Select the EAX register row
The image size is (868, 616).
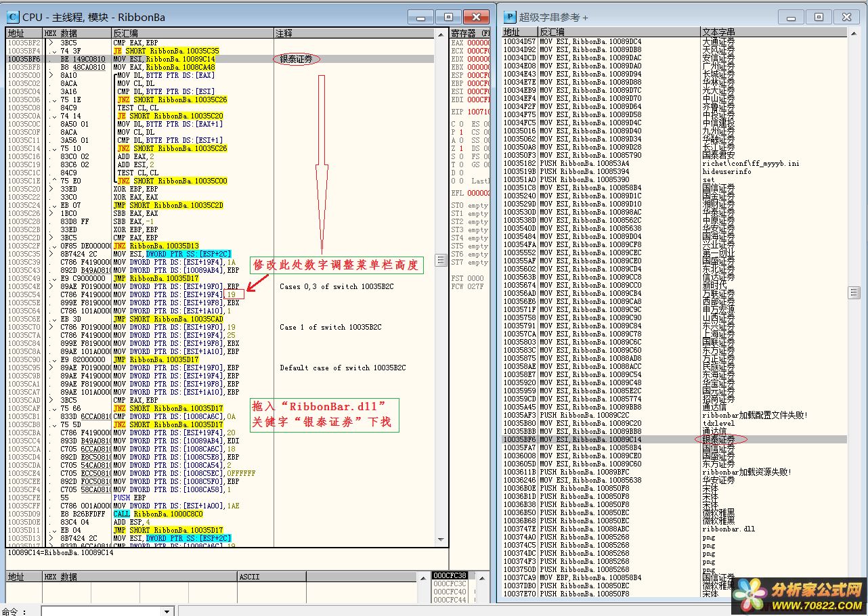click(471, 43)
